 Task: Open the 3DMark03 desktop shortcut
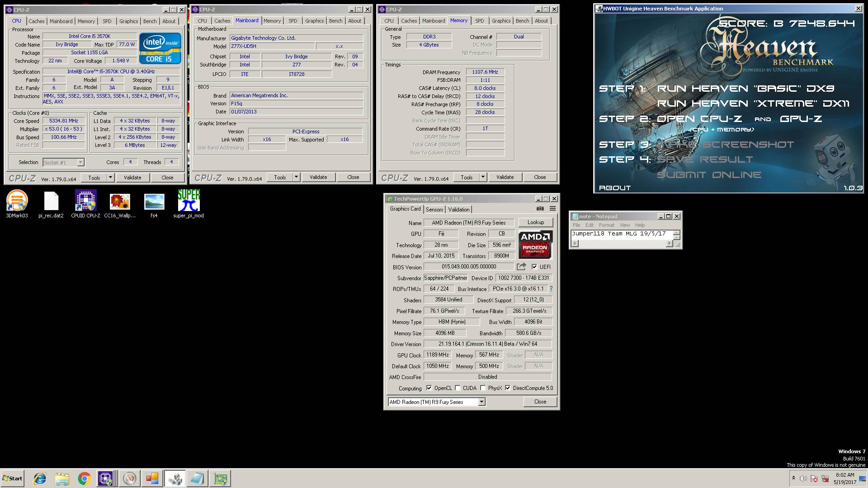[17, 204]
